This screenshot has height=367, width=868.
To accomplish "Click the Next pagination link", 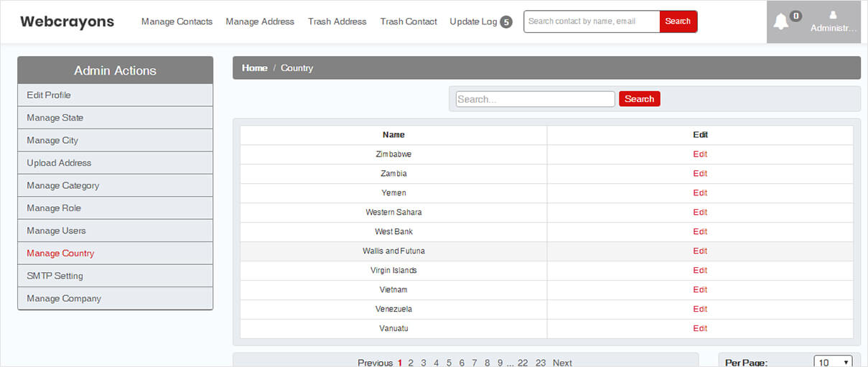I will (562, 363).
